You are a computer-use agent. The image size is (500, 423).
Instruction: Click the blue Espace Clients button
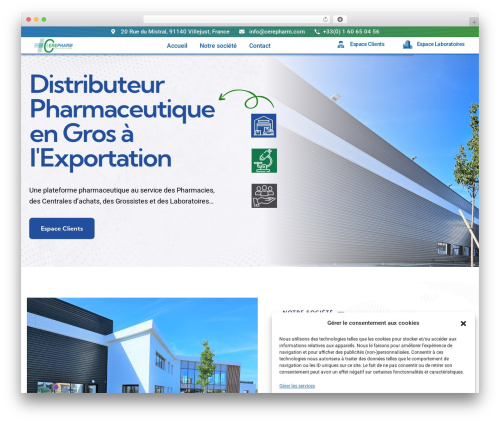click(x=62, y=228)
